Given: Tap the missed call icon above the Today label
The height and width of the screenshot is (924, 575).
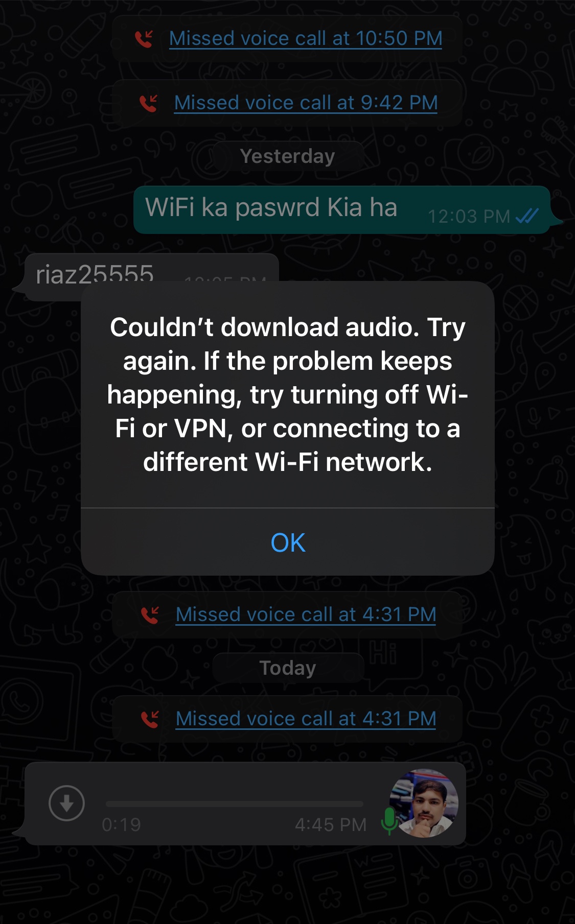Looking at the screenshot, I should (x=150, y=615).
